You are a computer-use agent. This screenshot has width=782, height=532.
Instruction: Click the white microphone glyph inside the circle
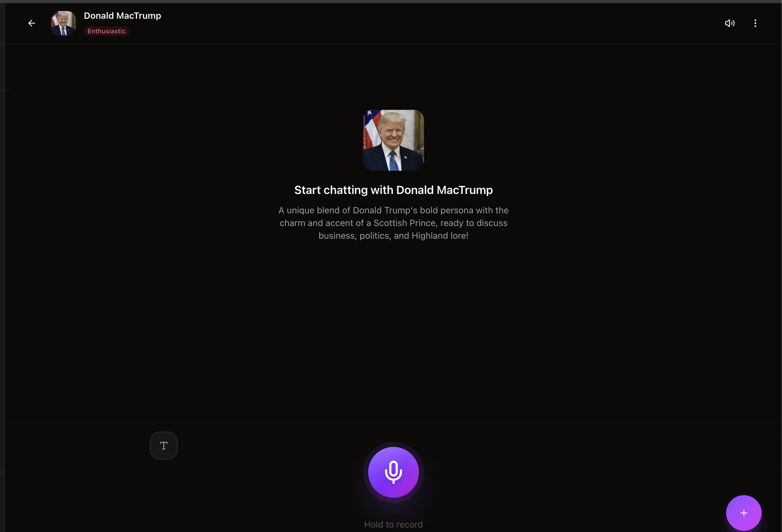click(393, 472)
